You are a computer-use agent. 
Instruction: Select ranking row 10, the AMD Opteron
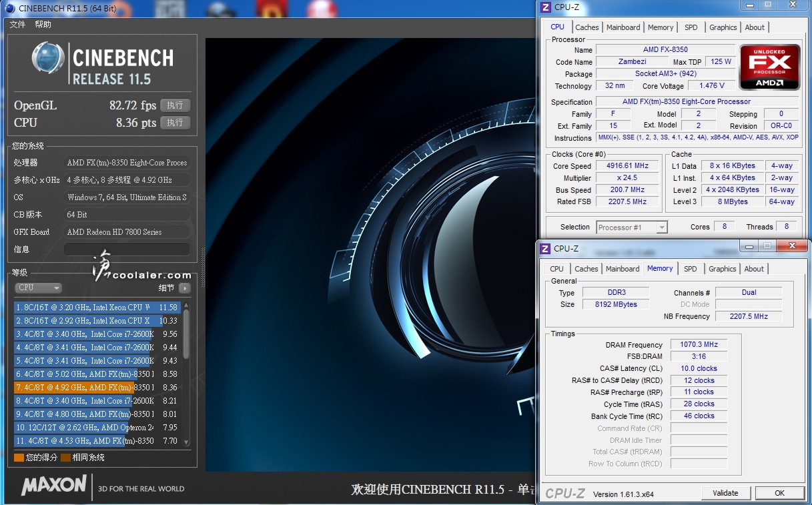pos(97,428)
